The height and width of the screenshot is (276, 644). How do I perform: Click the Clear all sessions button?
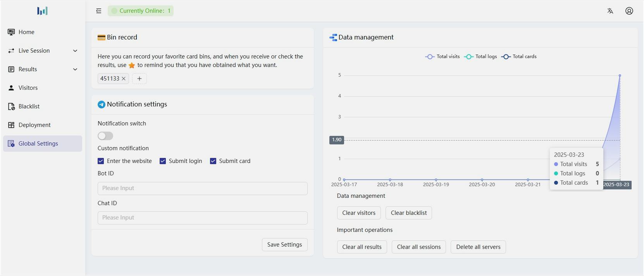419,247
